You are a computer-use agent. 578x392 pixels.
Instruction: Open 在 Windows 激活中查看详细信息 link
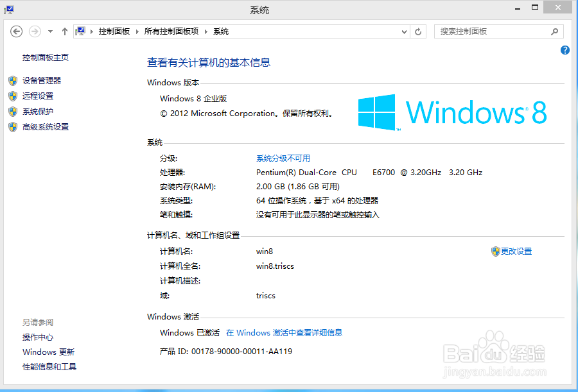[285, 333]
